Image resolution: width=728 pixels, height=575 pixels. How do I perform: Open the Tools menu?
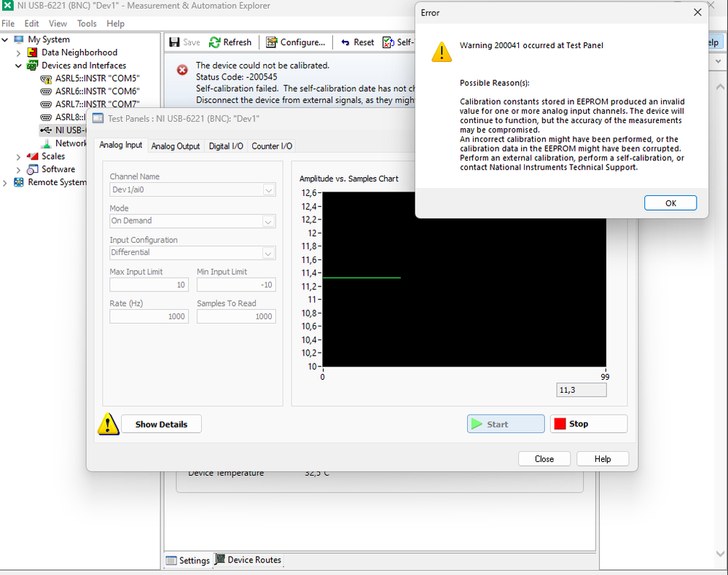coord(87,24)
